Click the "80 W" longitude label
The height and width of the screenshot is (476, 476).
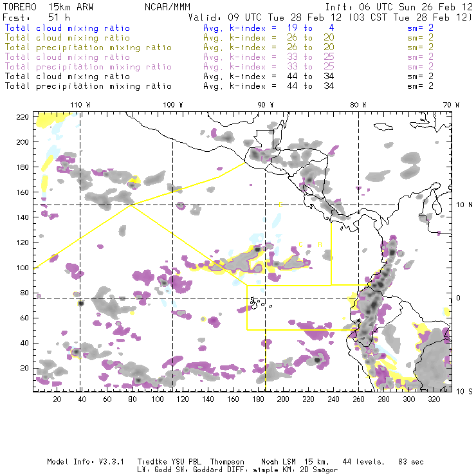(358, 105)
